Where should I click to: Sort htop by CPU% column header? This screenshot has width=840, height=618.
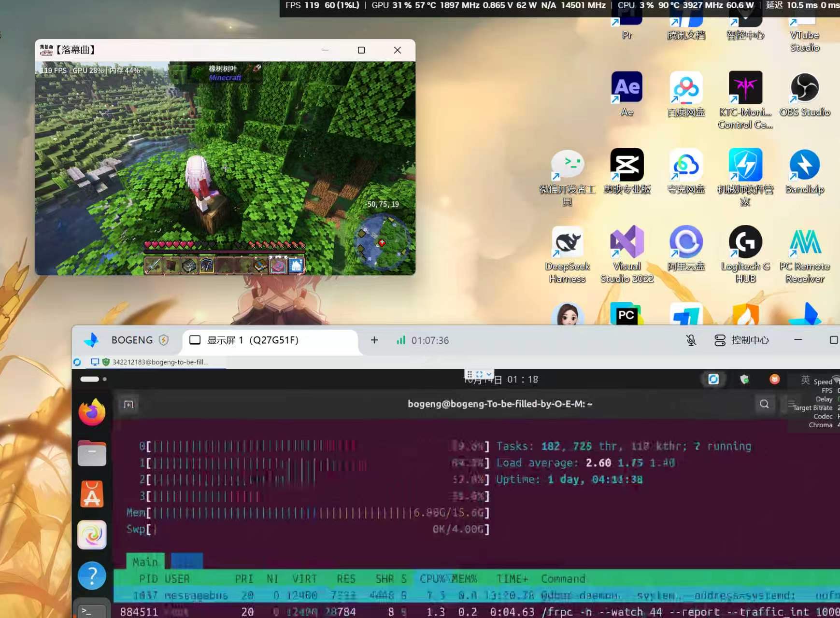point(432,578)
